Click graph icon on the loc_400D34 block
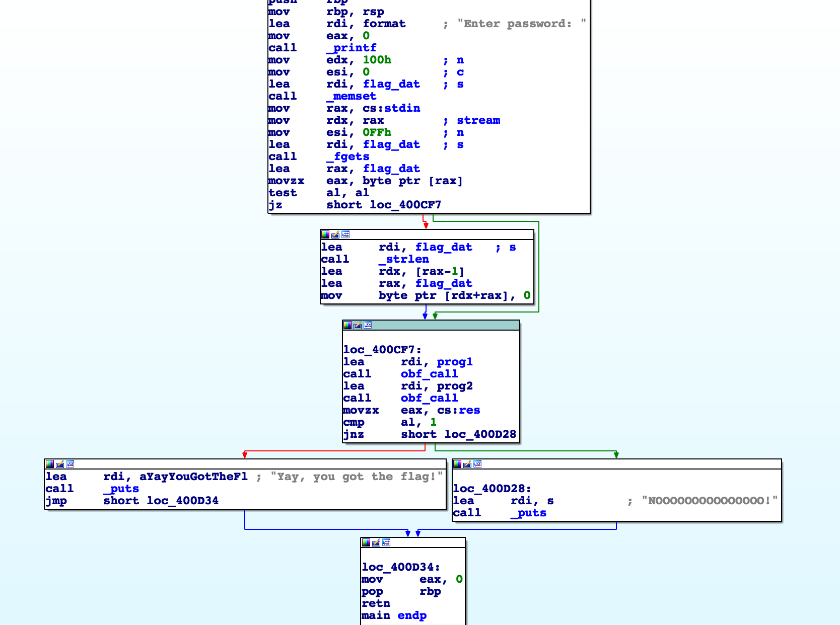The image size is (840, 625). [386, 542]
